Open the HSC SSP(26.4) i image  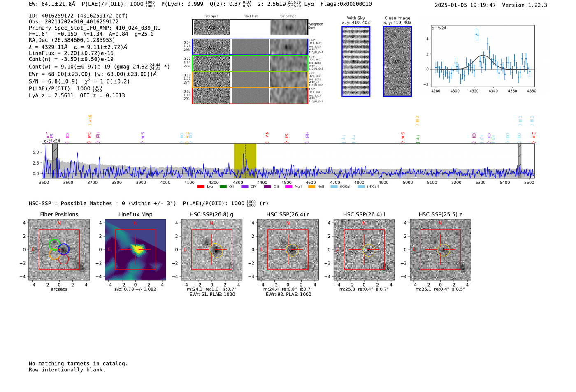tap(364, 250)
